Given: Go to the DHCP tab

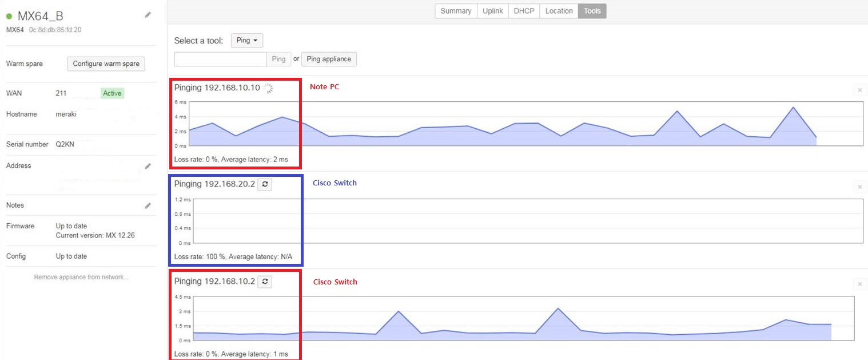Looking at the screenshot, I should point(524,11).
